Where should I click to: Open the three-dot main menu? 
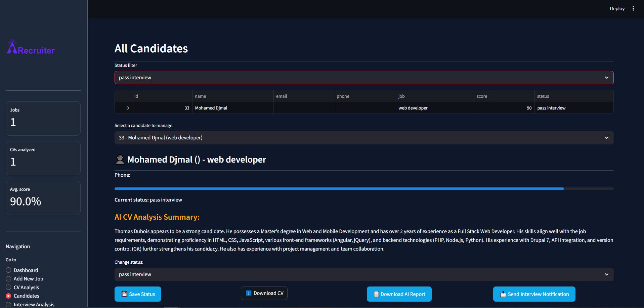click(x=633, y=9)
